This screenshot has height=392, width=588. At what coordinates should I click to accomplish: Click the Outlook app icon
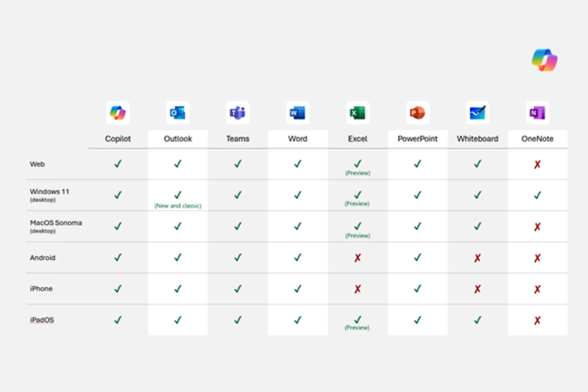pyautogui.click(x=178, y=113)
